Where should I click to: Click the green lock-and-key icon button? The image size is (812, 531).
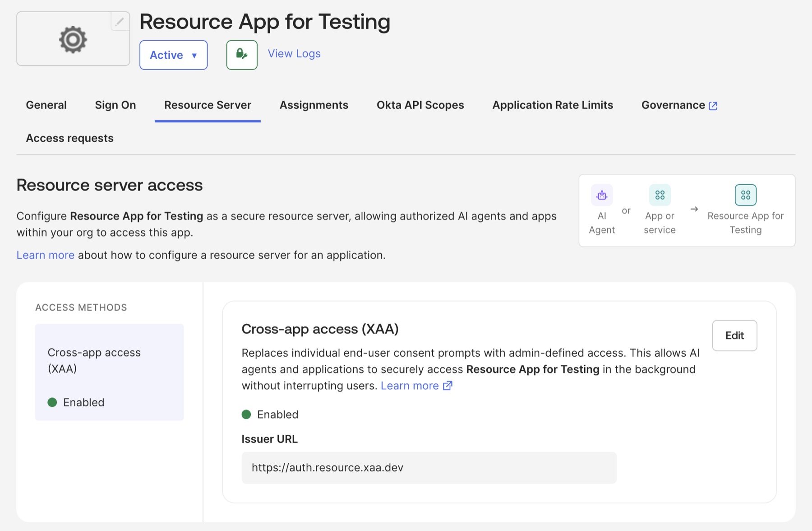pyautogui.click(x=242, y=55)
